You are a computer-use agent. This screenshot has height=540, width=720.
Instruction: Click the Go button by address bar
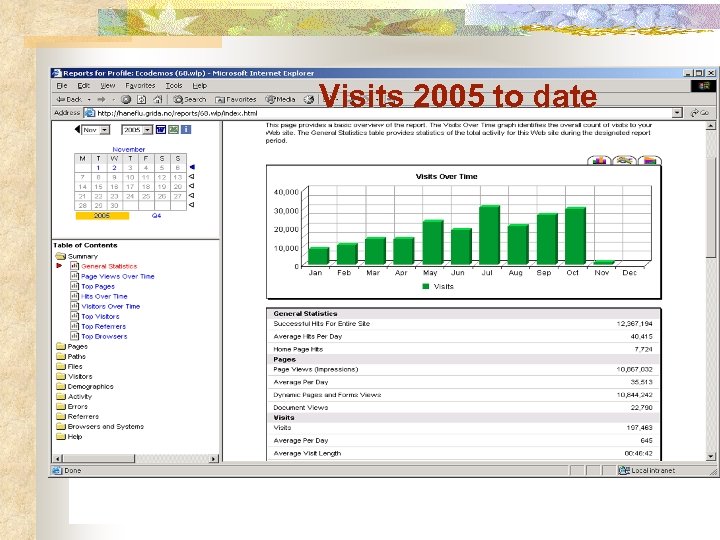(700, 113)
